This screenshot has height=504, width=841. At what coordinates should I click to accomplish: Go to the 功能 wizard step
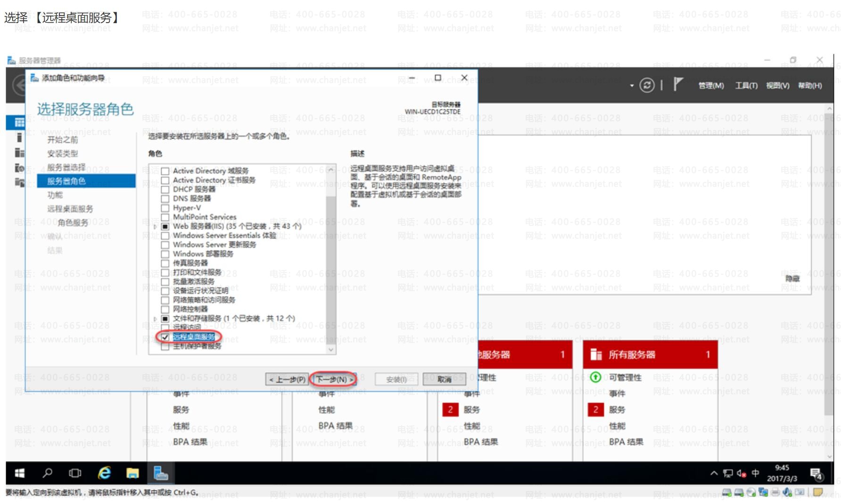[x=55, y=195]
